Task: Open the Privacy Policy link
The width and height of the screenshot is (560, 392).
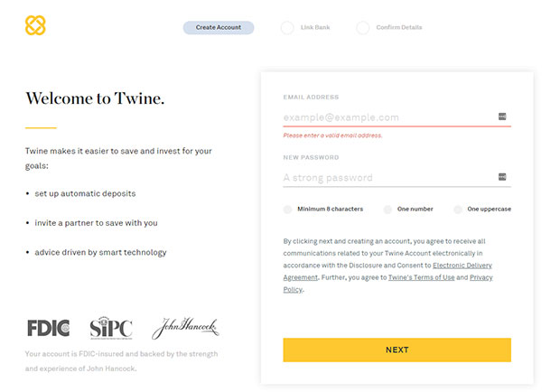Action: pos(481,277)
